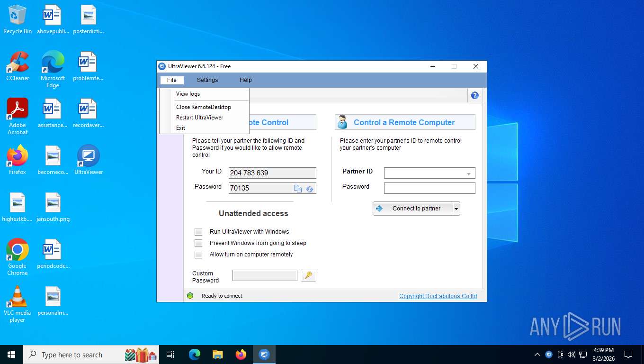Choose Restart UltraViewer from the menu
Screen dimensions: 644x364
pyautogui.click(x=205, y=118)
